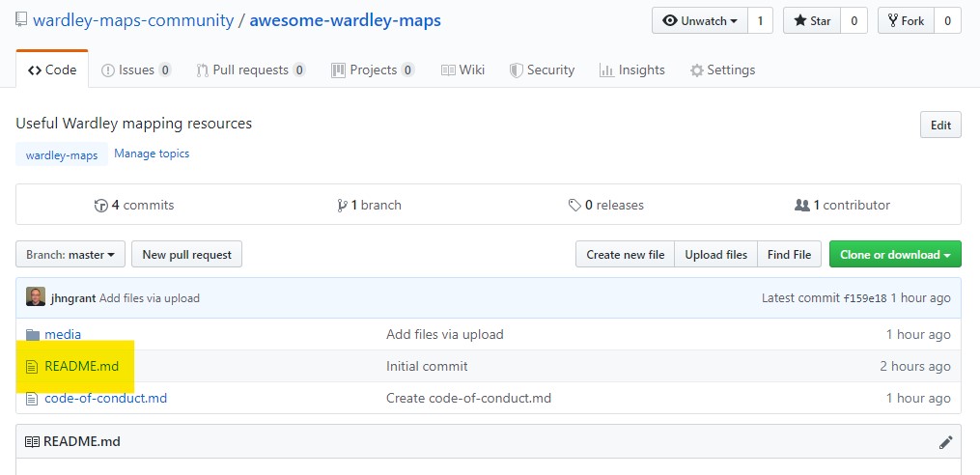Open the Security tab
Image resolution: width=980 pixels, height=475 pixels.
pos(542,70)
